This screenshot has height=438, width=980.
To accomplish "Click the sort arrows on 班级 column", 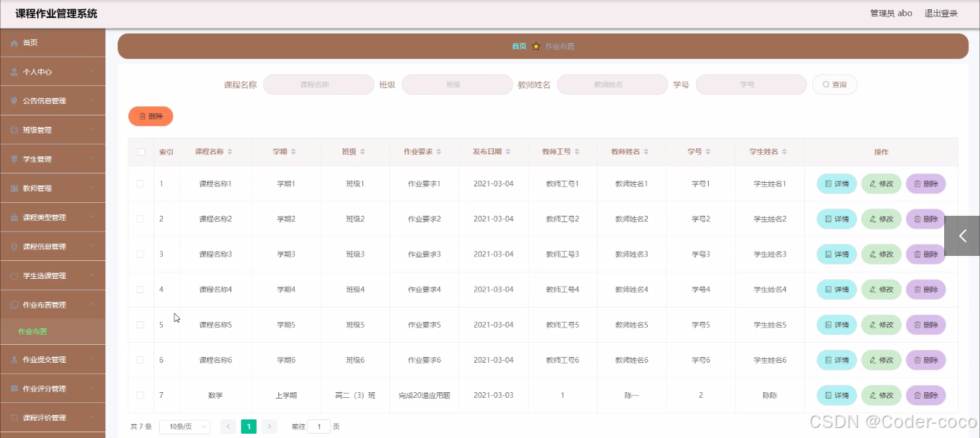I will (x=362, y=152).
